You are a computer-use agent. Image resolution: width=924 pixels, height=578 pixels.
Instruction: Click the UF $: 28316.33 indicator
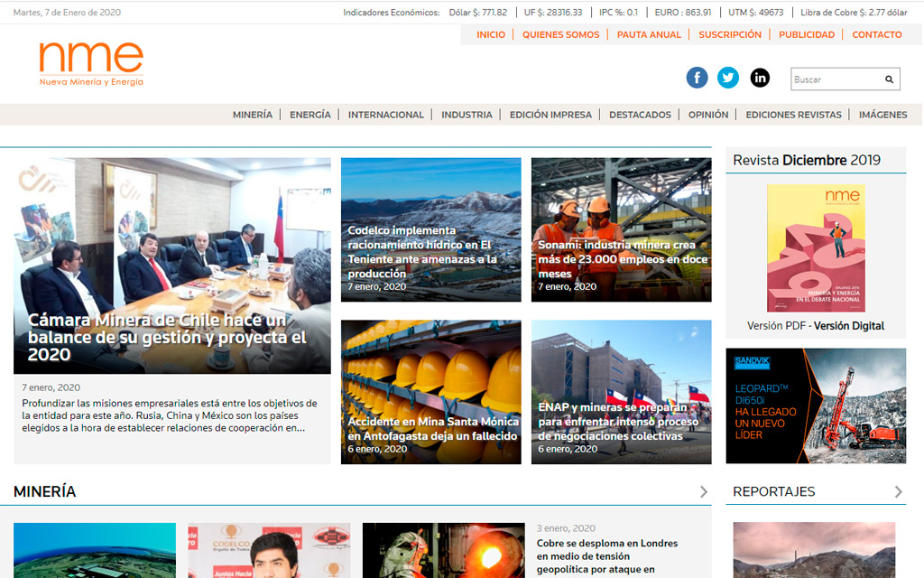pos(553,13)
